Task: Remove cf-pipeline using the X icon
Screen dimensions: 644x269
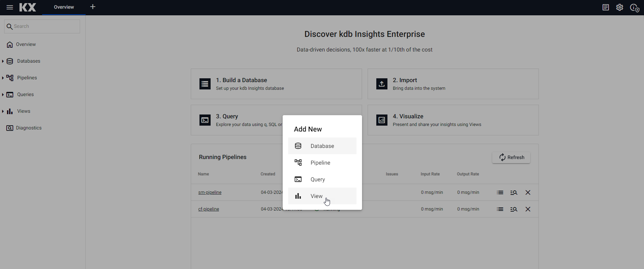Action: click(528, 209)
